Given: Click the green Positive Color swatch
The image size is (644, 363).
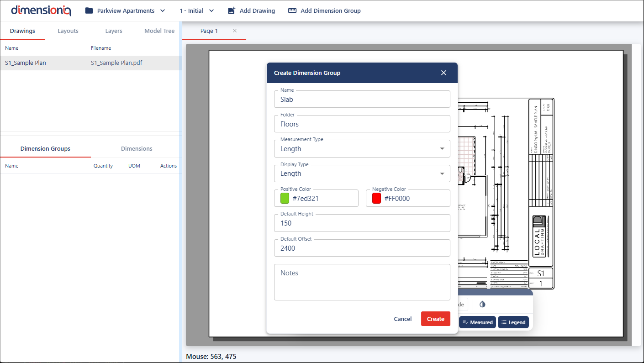Looking at the screenshot, I should click(285, 198).
